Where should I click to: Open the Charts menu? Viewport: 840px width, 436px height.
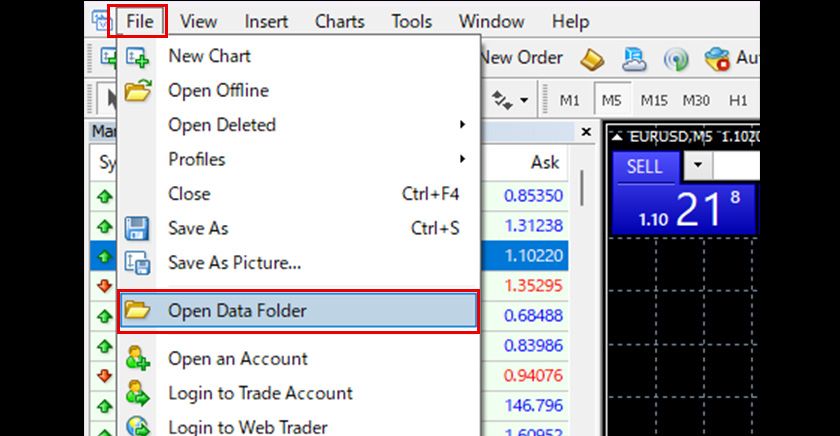(x=339, y=21)
